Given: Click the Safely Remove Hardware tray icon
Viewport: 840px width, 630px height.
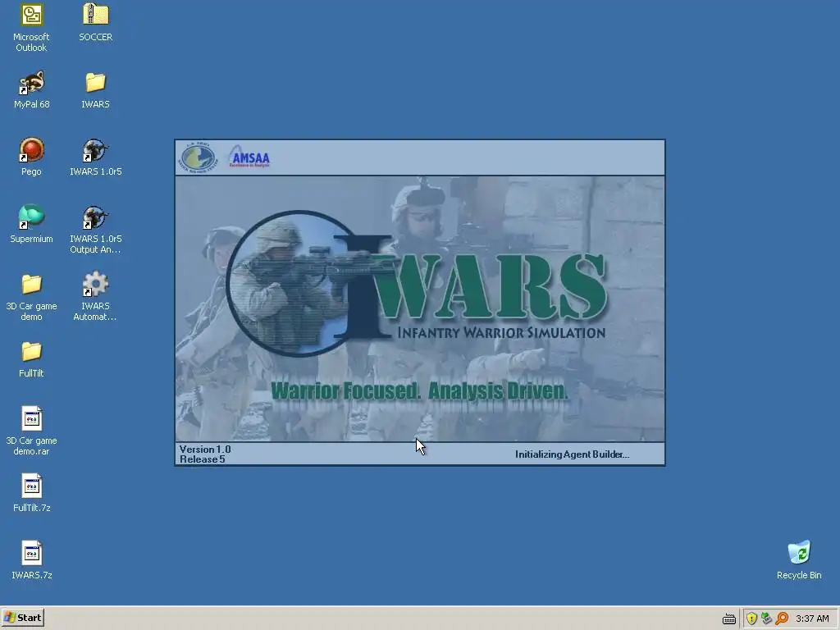Looking at the screenshot, I should [767, 619].
